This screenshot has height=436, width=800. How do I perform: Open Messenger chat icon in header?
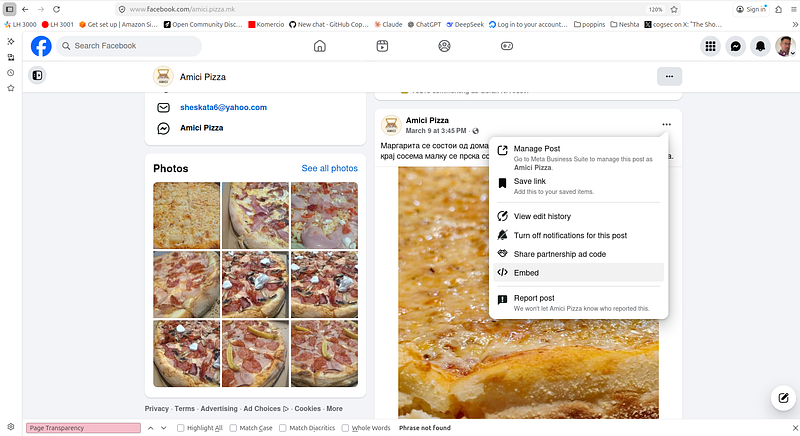point(736,46)
